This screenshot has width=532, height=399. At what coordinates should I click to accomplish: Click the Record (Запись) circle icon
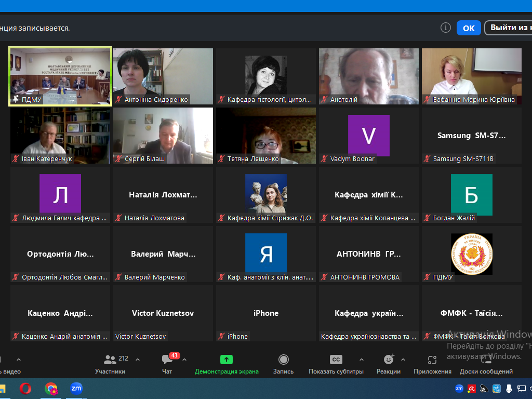click(x=283, y=360)
